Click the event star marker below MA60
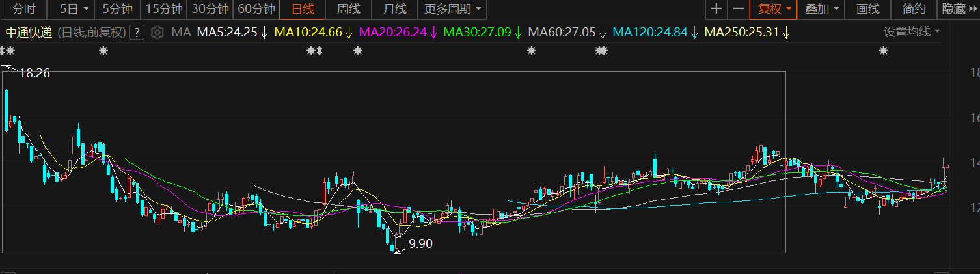This screenshot has height=274, width=980. click(x=601, y=51)
